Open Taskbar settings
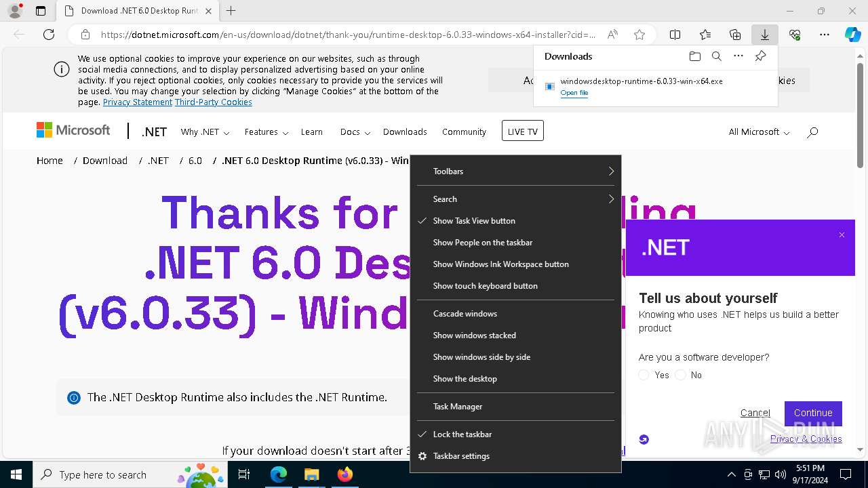The image size is (868, 488). tap(515, 456)
